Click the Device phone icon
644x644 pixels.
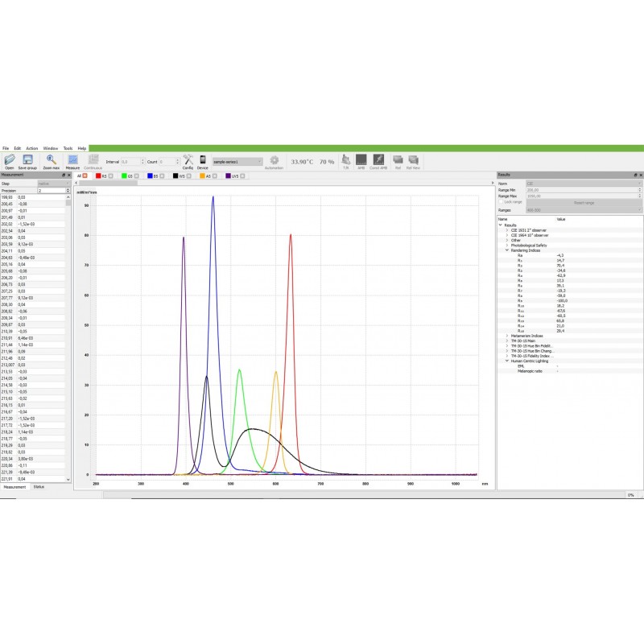(203, 160)
